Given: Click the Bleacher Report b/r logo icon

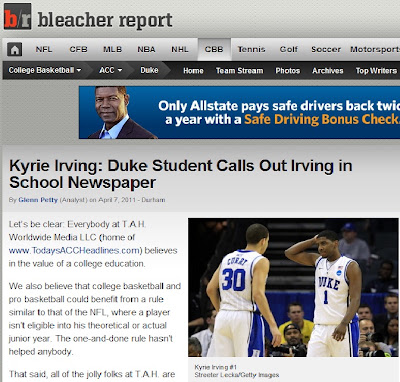Looking at the screenshot, I should click(18, 16).
